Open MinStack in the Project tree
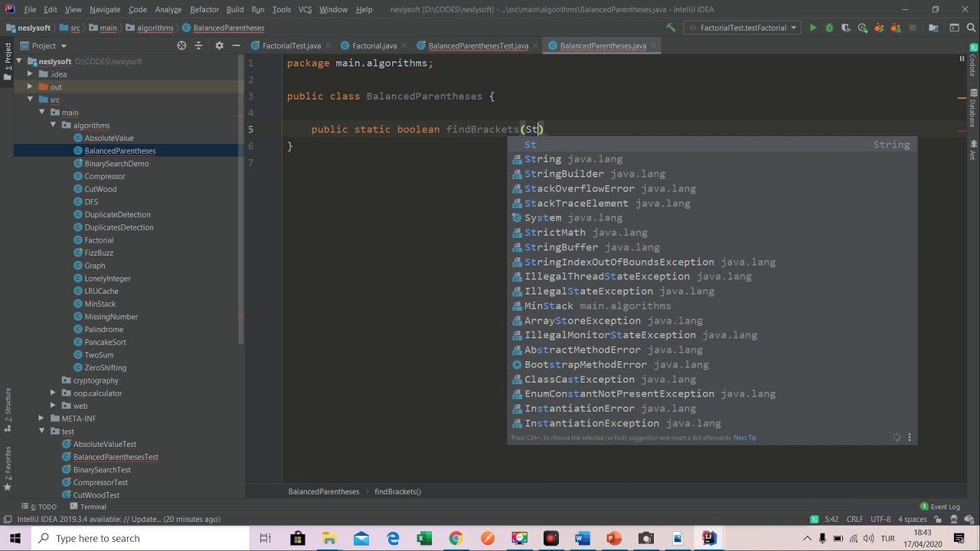This screenshot has height=551, width=980. point(100,304)
